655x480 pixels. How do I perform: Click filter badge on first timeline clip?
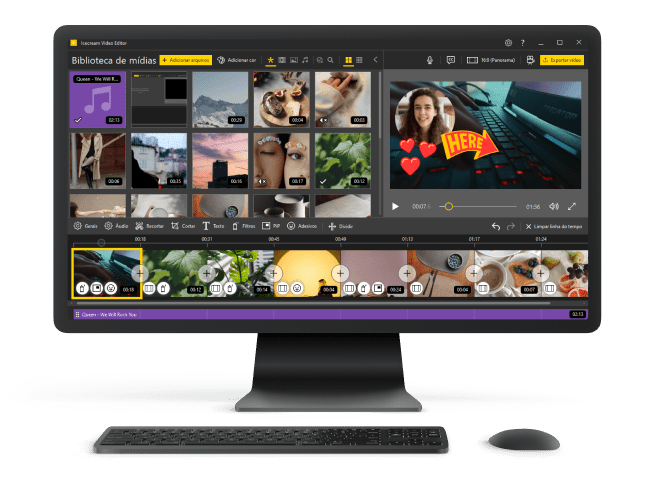coord(83,288)
